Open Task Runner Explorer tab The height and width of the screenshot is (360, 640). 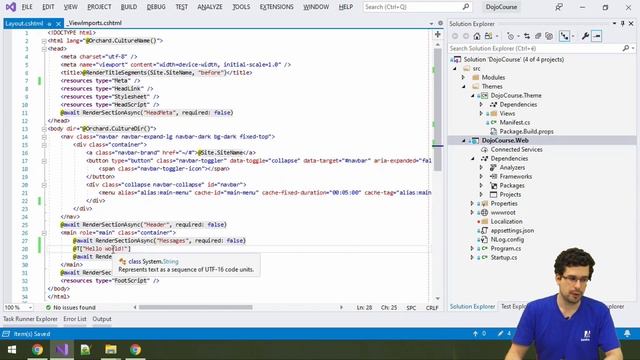pyautogui.click(x=30, y=319)
